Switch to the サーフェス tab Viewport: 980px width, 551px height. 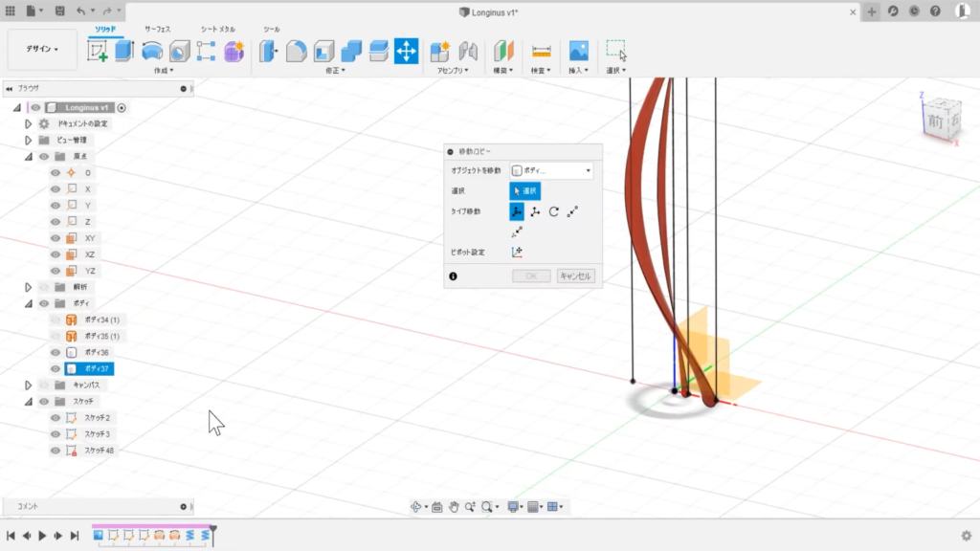158,30
